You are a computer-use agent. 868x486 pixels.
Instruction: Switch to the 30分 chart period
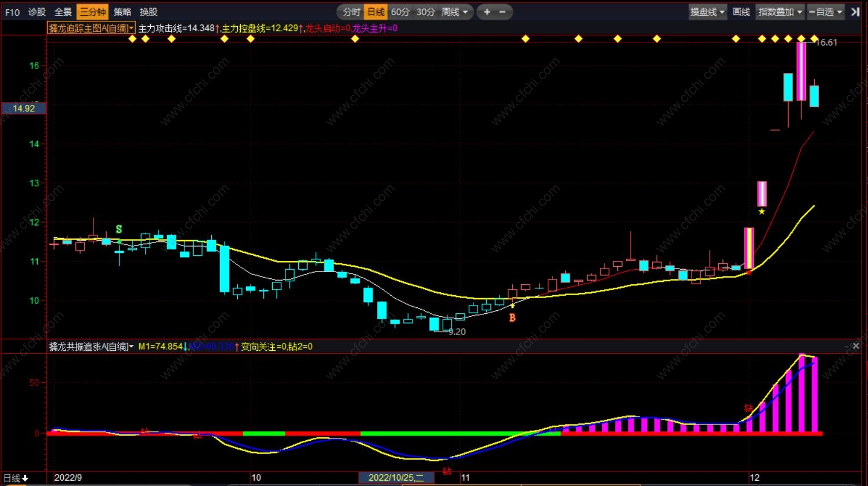tap(426, 12)
